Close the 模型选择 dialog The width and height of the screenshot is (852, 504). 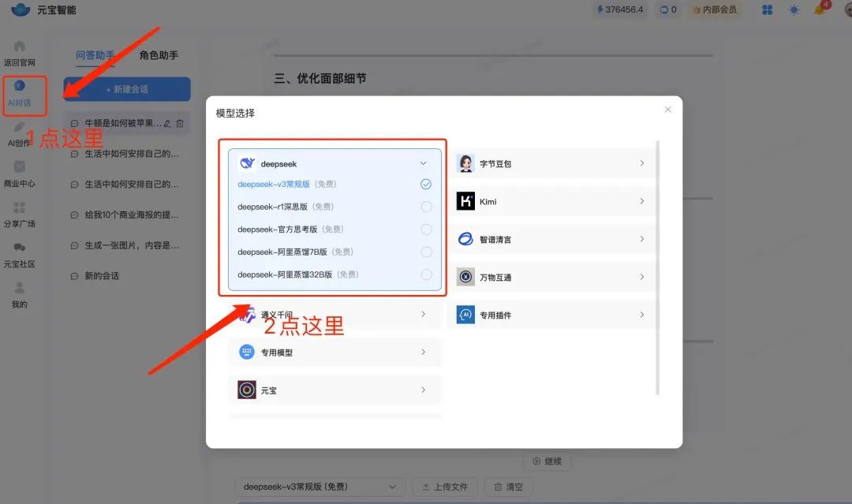pos(668,110)
